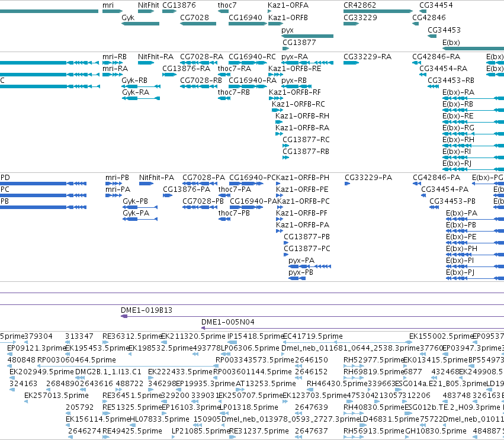The height and width of the screenshot is (440, 504).
Task: Select transcript Gyk-RB
Action: (141, 86)
